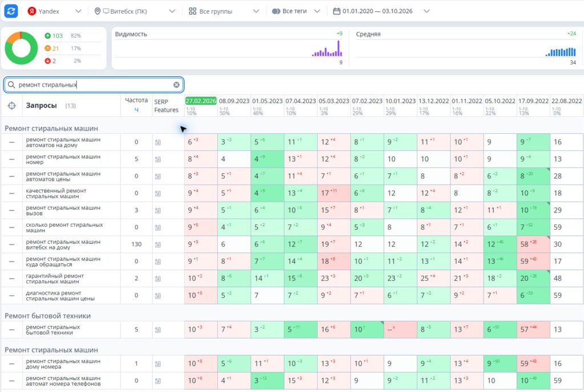Click SERP icon for 'гарантийный ремонт стиральных машин'

[x=158, y=279]
